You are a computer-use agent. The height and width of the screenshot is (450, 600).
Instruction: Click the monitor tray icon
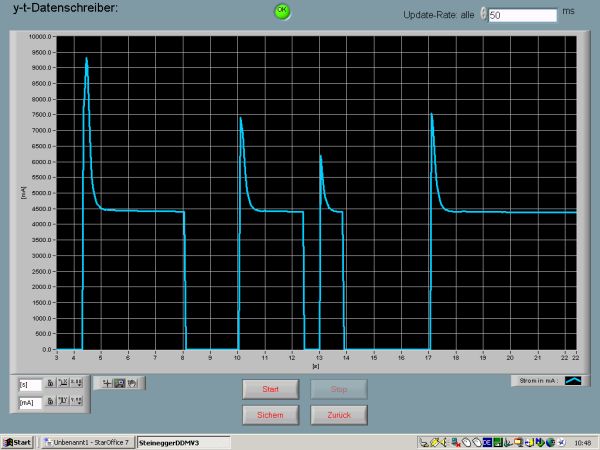click(519, 443)
